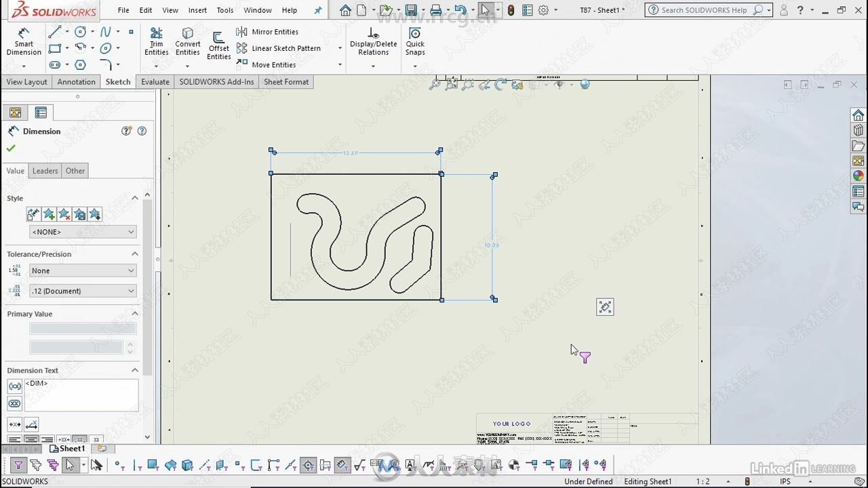Click Clear All Filters icon

[x=35, y=465]
